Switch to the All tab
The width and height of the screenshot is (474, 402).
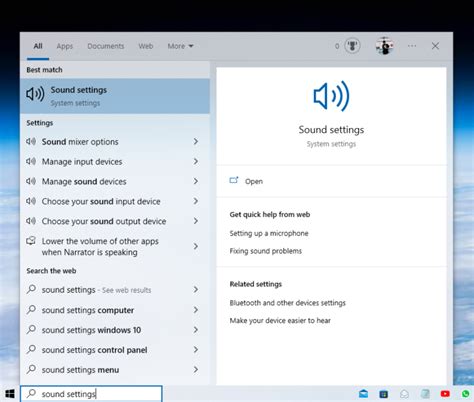38,46
